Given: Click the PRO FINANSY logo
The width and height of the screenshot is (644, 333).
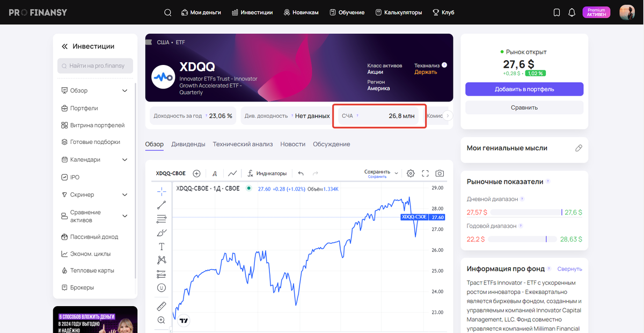Looking at the screenshot, I should (38, 12).
